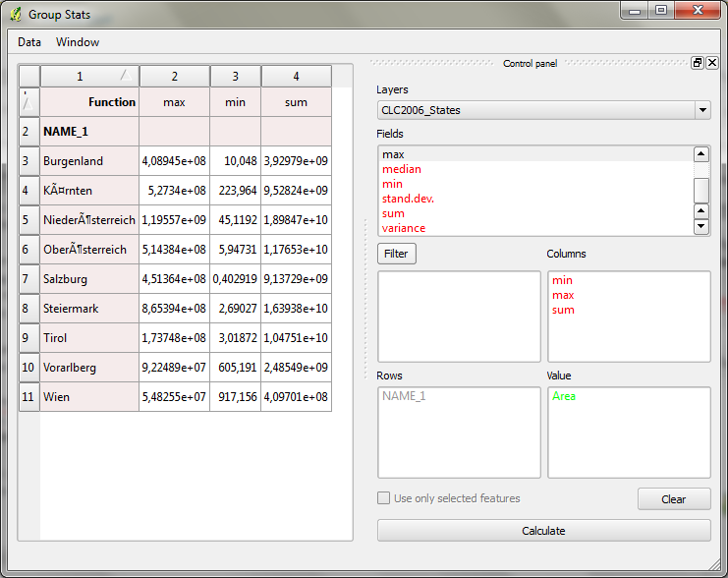728x578 pixels.
Task: Select 'variance' in the Fields list
Action: click(x=404, y=228)
